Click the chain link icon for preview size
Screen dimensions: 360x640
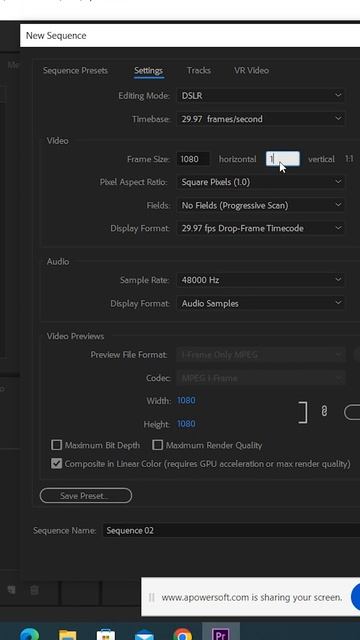point(324,411)
